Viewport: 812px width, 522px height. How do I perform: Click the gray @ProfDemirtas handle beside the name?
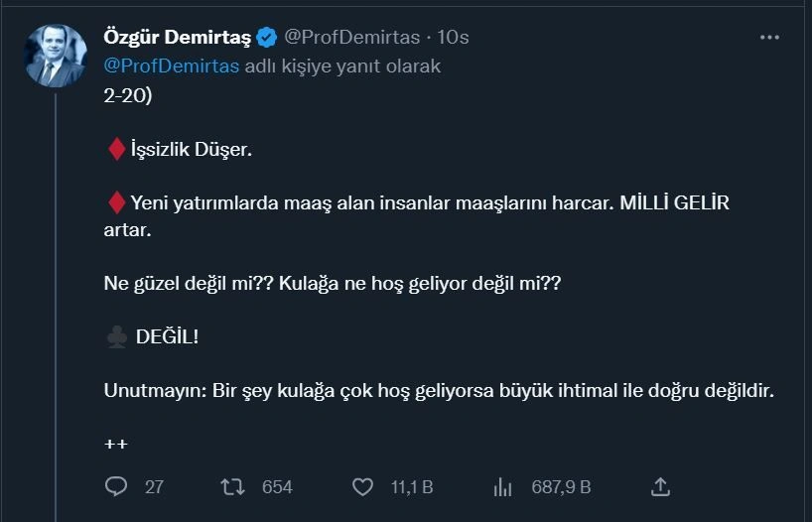pos(353,38)
